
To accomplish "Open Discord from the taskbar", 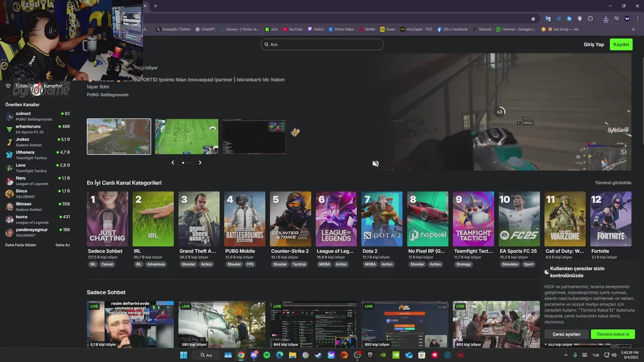I will 254,355.
